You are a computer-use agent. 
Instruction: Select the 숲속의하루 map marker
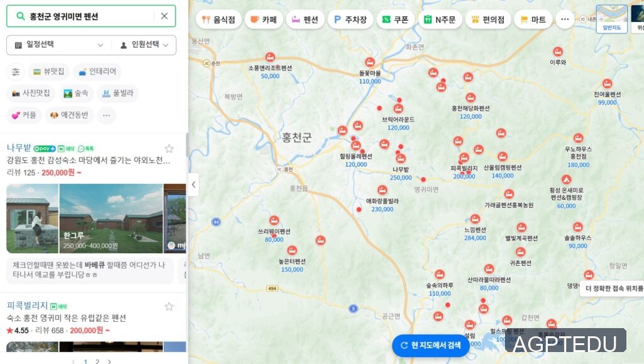(440, 275)
